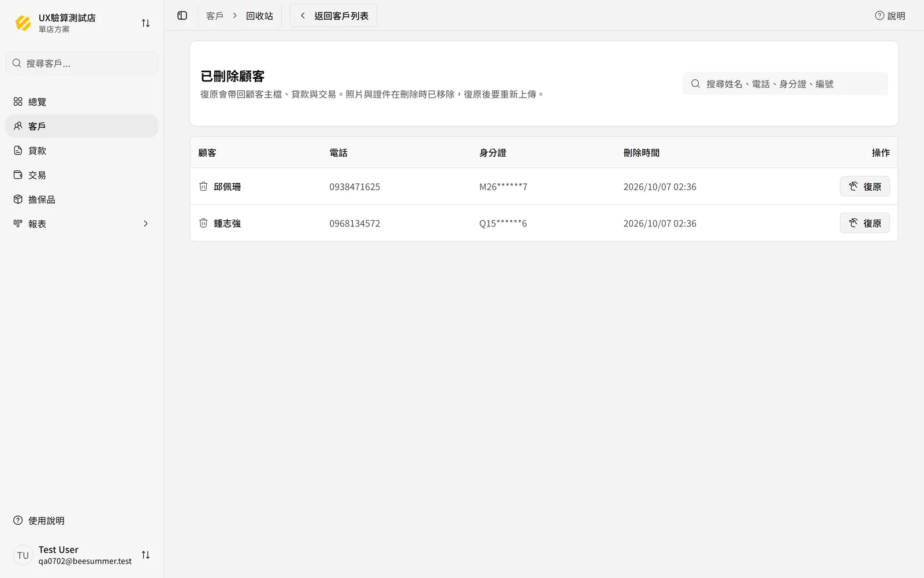
Task: Click the 身分證 column header
Action: (x=493, y=153)
